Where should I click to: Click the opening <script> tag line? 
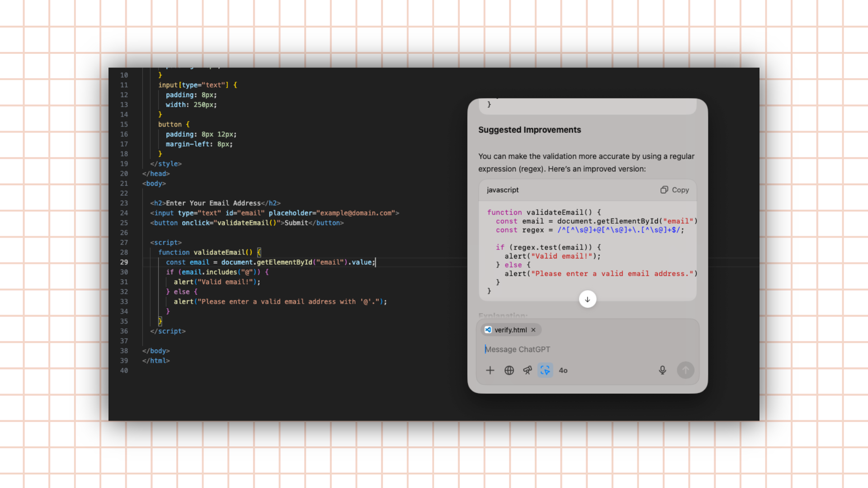click(x=166, y=243)
